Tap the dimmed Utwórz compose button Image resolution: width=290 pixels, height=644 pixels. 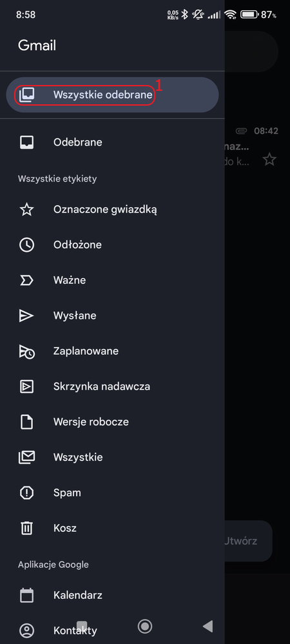[x=248, y=541]
